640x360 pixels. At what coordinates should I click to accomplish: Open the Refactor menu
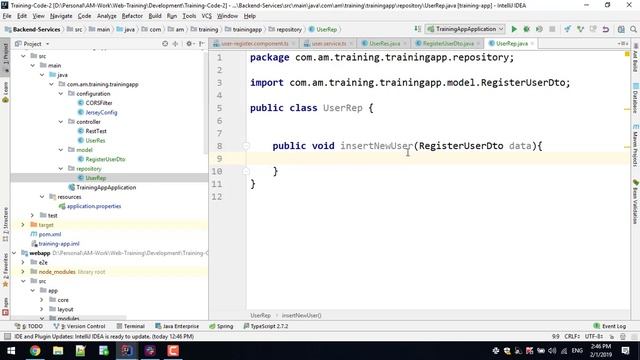tap(132, 16)
